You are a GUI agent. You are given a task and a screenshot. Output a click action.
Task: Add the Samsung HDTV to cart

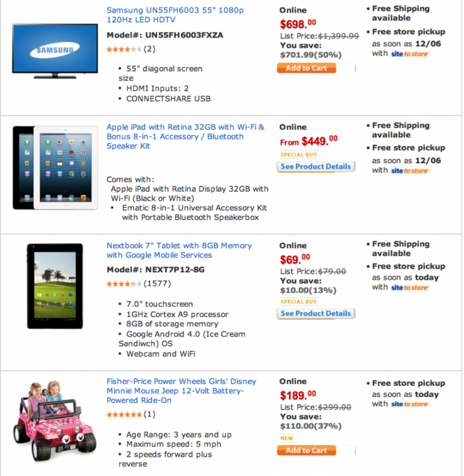click(306, 68)
